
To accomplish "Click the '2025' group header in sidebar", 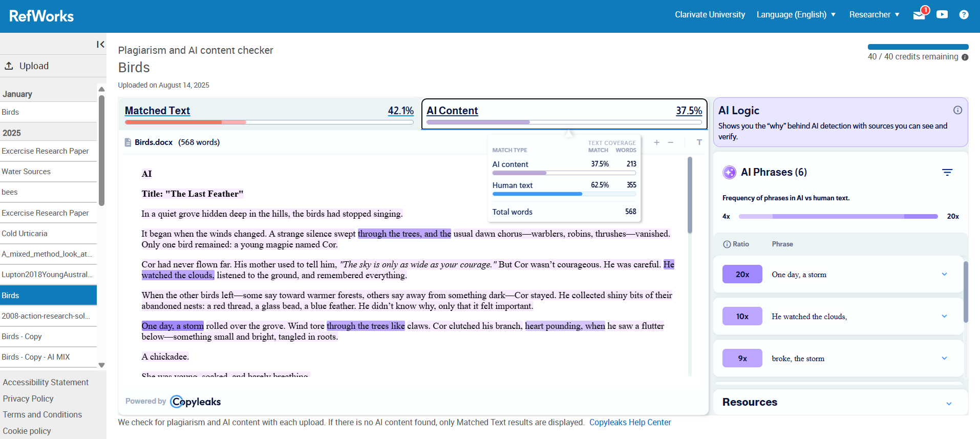I will click(48, 133).
